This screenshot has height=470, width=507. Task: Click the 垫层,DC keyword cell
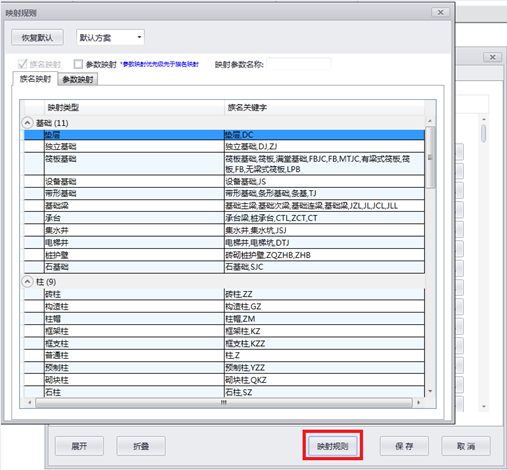(x=324, y=135)
